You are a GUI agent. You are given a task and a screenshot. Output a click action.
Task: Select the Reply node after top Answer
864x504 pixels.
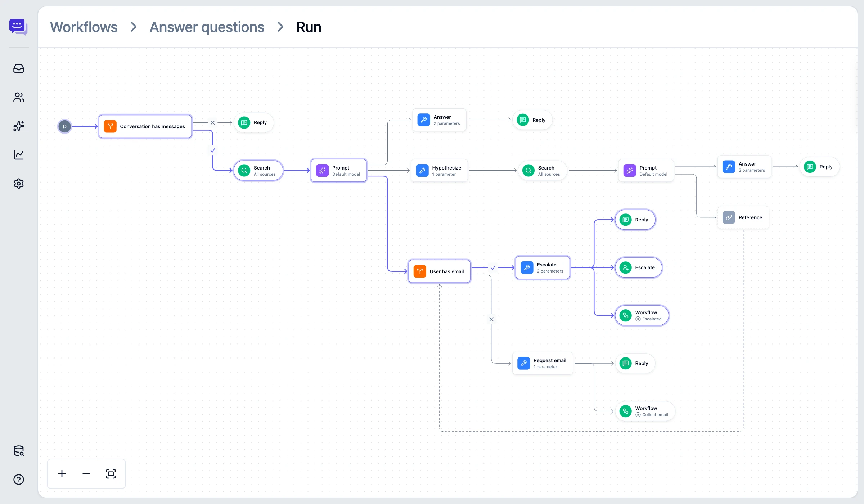point(532,120)
